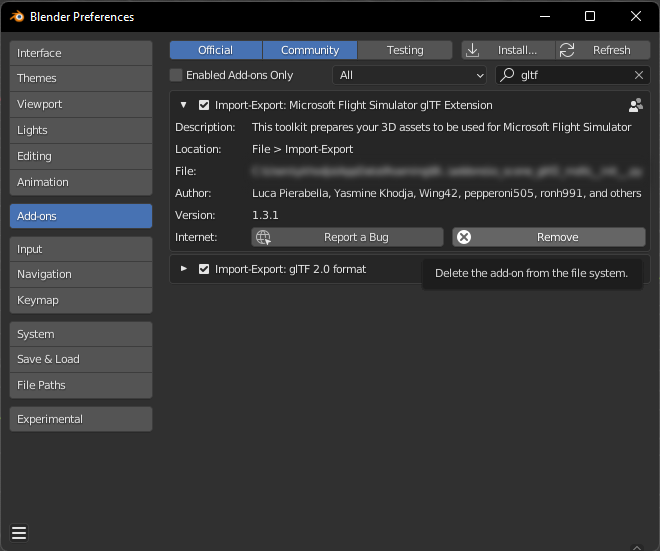The height and width of the screenshot is (551, 660).
Task: Open the Themes preferences section
Action: tap(81, 78)
